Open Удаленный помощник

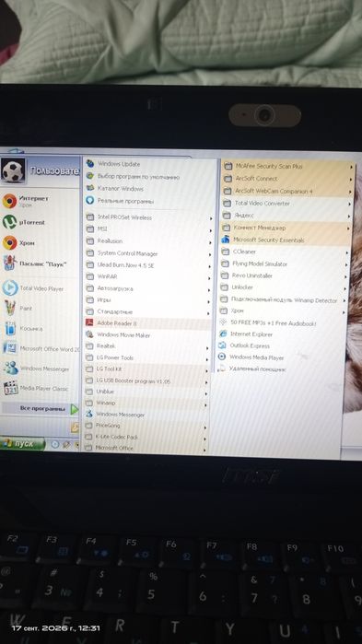coord(281,369)
